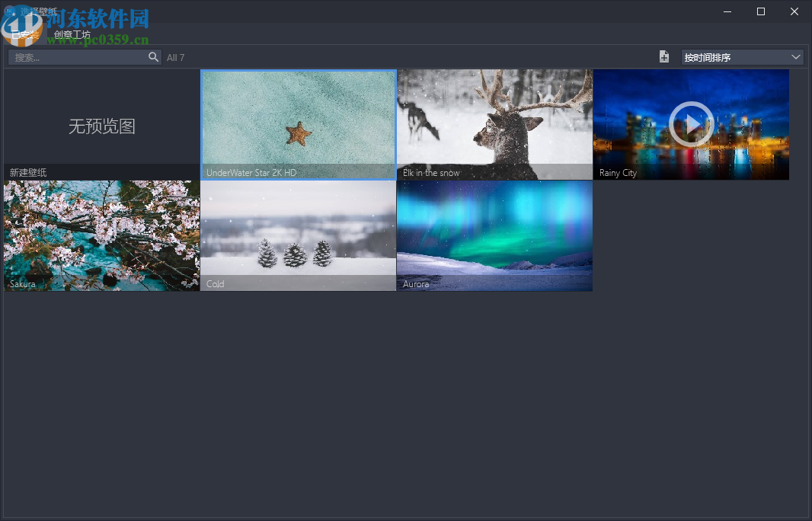Select the Elk in the snow wallpaper
The width and height of the screenshot is (812, 521).
click(494, 125)
